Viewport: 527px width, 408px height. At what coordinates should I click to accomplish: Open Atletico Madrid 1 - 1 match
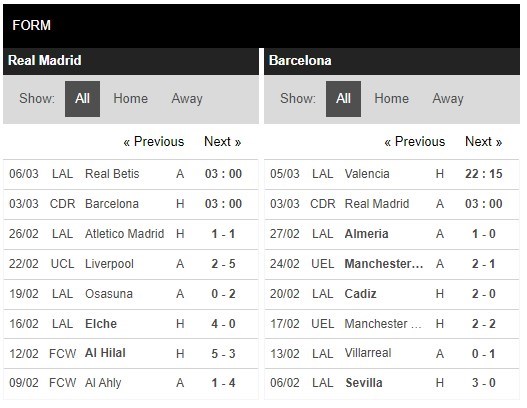point(131,234)
